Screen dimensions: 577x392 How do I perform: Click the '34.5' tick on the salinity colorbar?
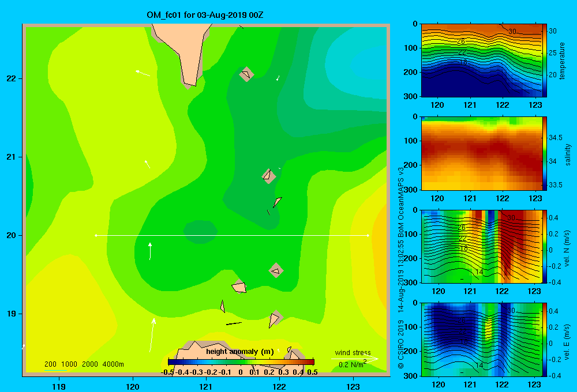555,138
